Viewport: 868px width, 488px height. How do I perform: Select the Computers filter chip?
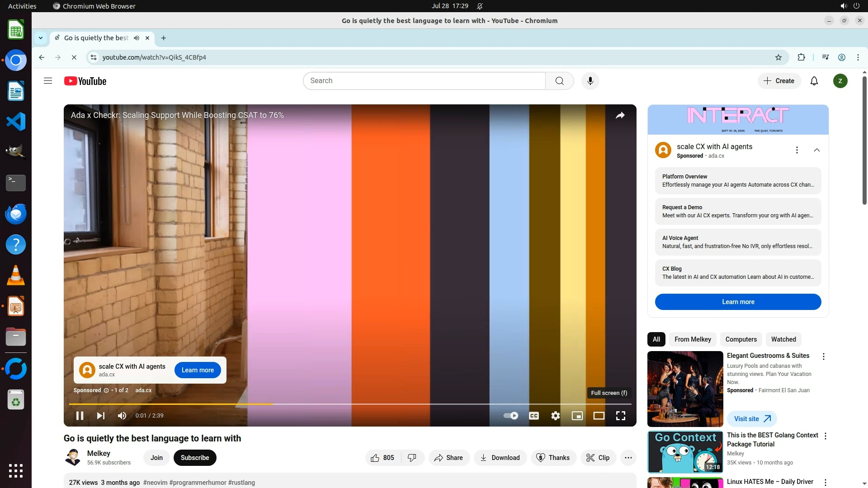click(x=741, y=339)
